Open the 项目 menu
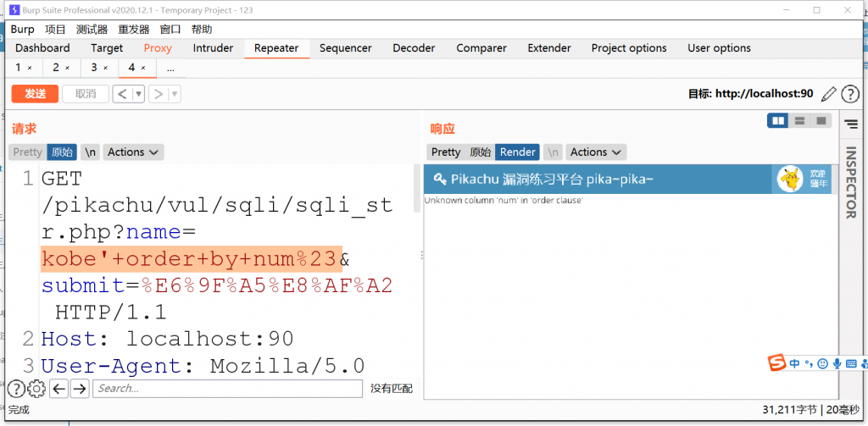 click(55, 30)
